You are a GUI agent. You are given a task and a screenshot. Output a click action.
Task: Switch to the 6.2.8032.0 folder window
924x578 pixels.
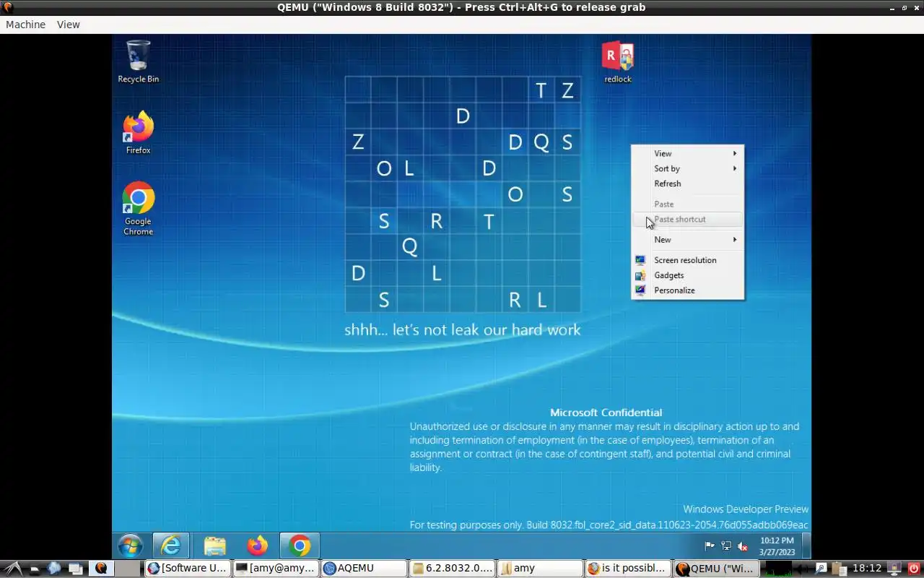coord(452,569)
